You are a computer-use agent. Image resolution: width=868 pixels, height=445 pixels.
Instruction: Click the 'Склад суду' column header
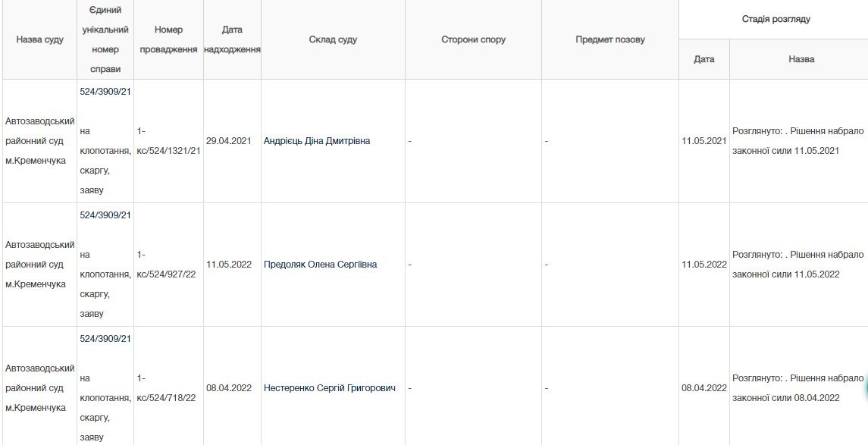333,39
